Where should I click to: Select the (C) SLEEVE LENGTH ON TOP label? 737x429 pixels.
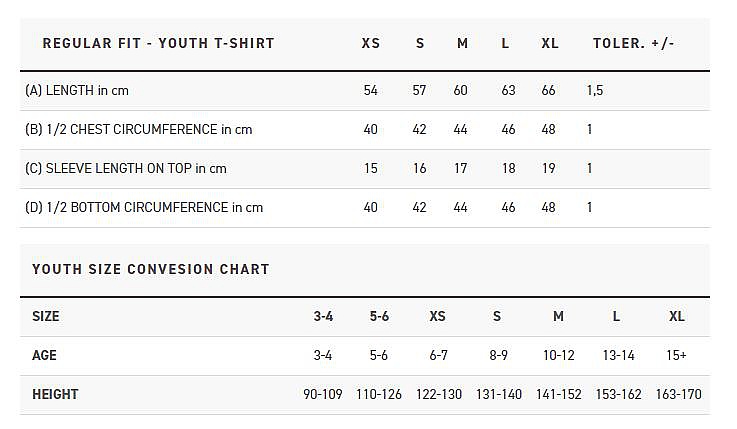click(x=126, y=169)
